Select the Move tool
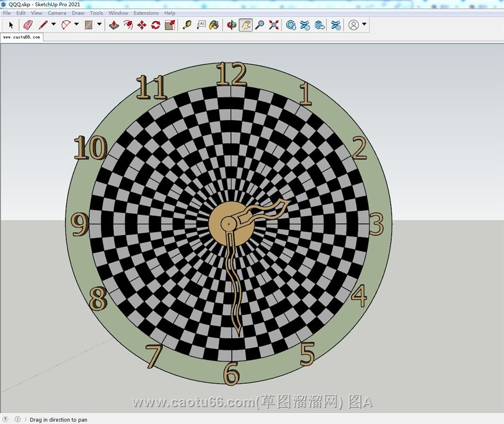 pyautogui.click(x=142, y=25)
